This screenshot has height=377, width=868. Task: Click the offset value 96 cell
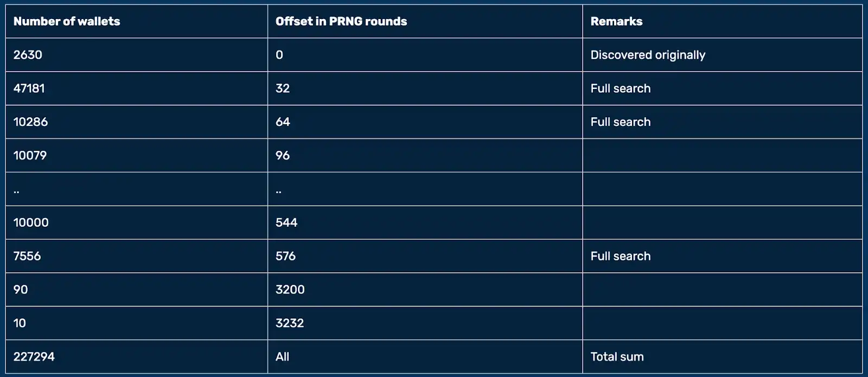(x=283, y=156)
